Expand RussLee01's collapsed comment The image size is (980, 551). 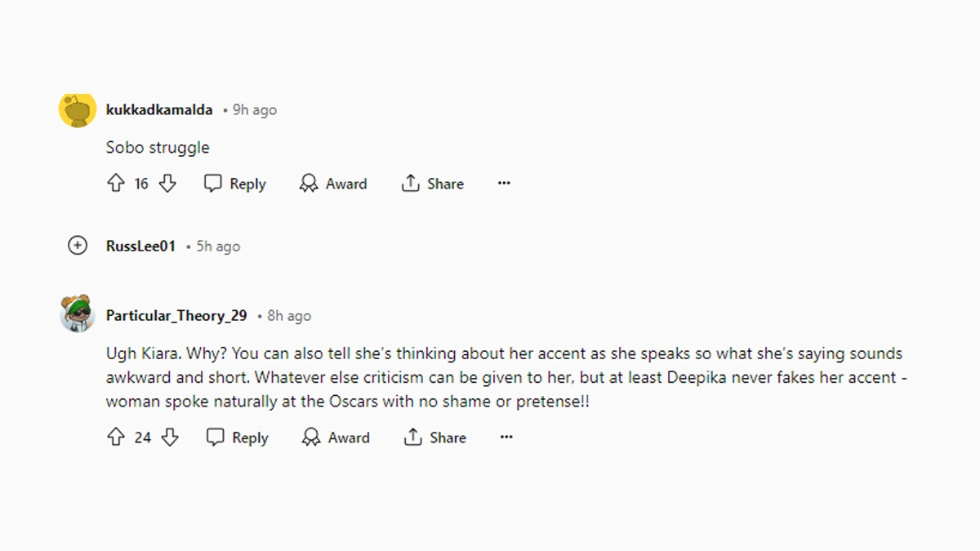78,246
